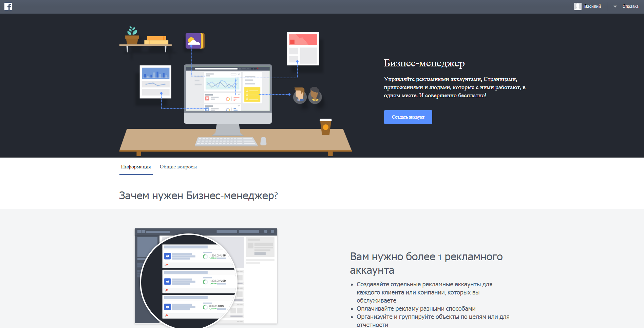Click the ad accounts illustration thumbnail

(206, 278)
